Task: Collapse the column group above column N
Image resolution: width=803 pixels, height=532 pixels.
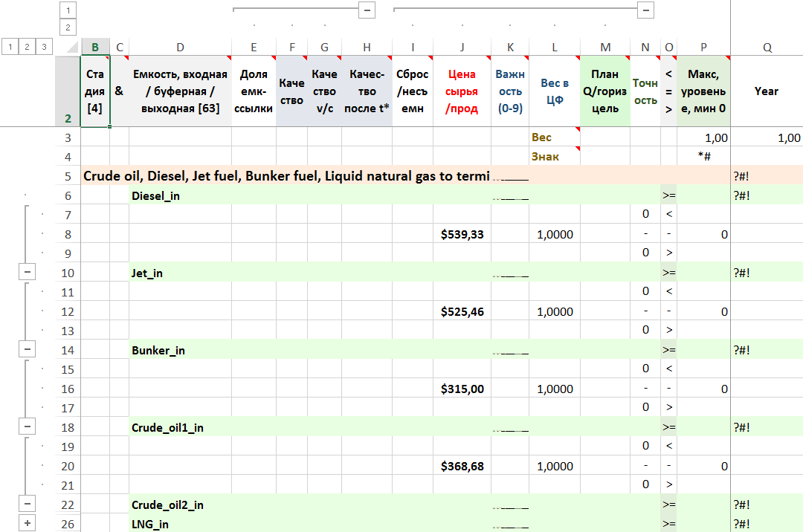Action: point(645,10)
